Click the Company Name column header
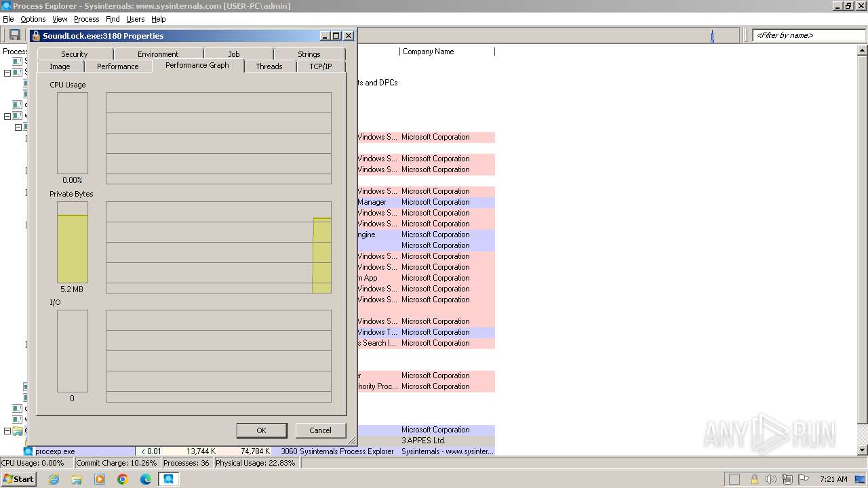 tap(447, 52)
